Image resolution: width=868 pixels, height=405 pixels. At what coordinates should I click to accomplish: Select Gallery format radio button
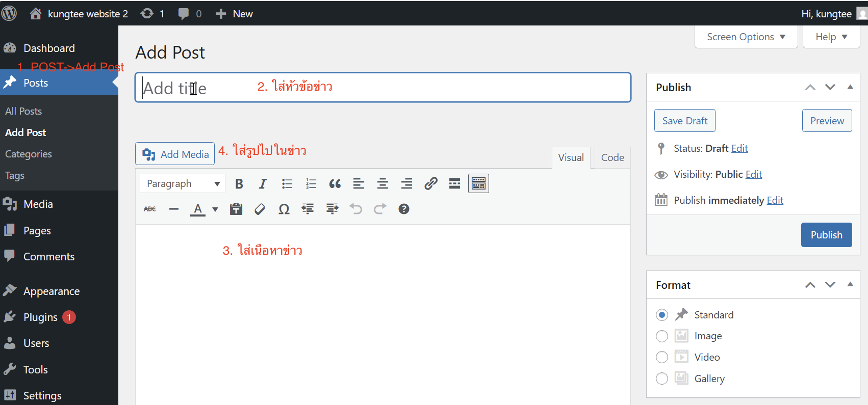[x=662, y=379]
